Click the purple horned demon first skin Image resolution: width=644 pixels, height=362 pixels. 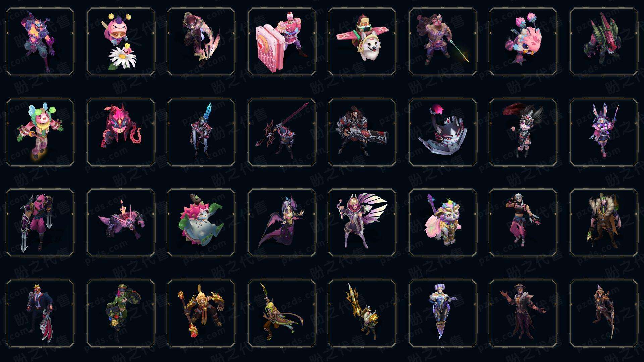[x=40, y=42]
